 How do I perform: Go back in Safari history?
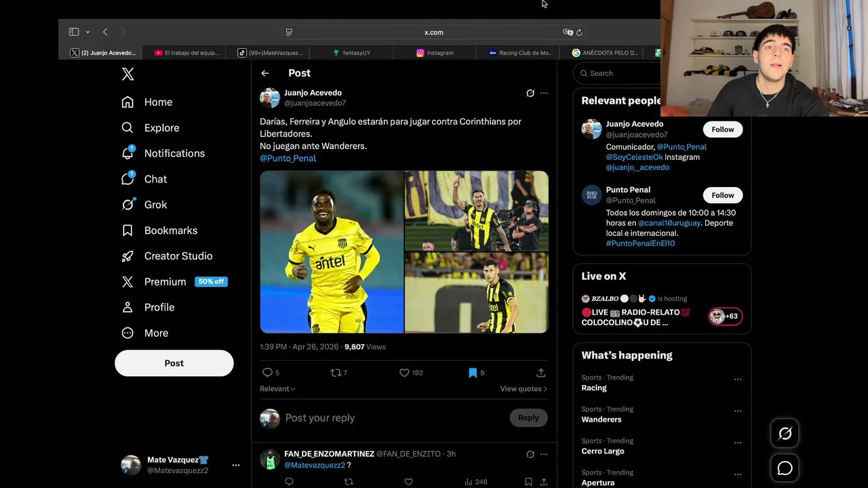click(105, 32)
